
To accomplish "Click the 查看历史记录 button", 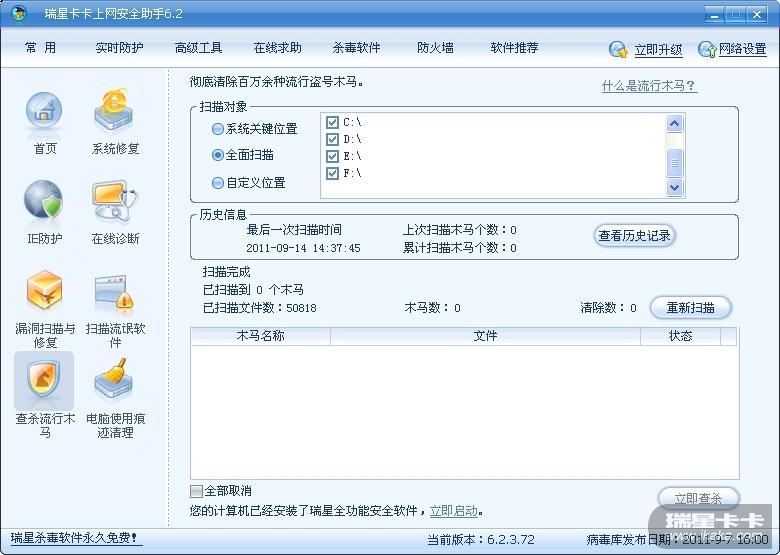I will click(635, 236).
